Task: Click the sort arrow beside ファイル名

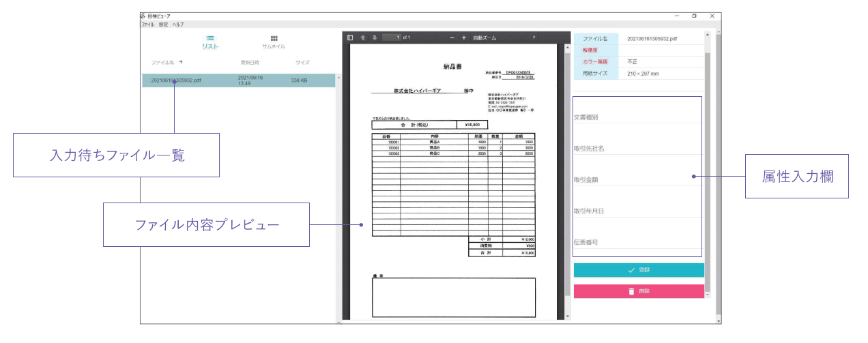Action: (x=181, y=62)
